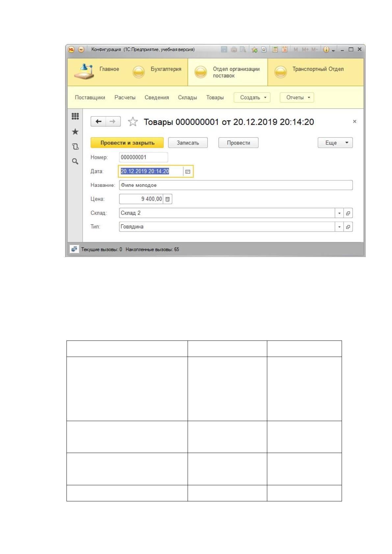392x554 pixels.
Task: Click the Search magnifier icon
Action: (x=75, y=162)
